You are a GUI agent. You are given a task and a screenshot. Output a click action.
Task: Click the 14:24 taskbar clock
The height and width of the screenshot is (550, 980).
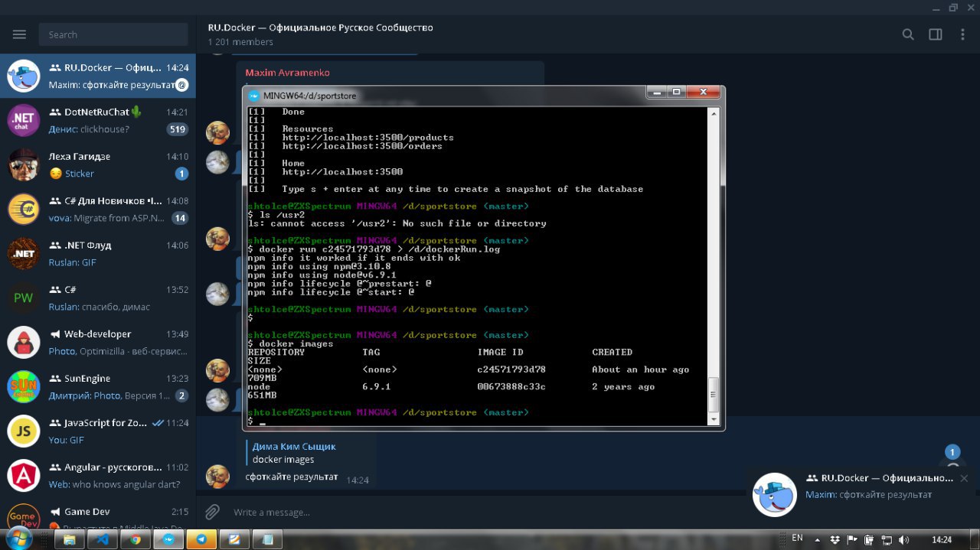pyautogui.click(x=941, y=540)
